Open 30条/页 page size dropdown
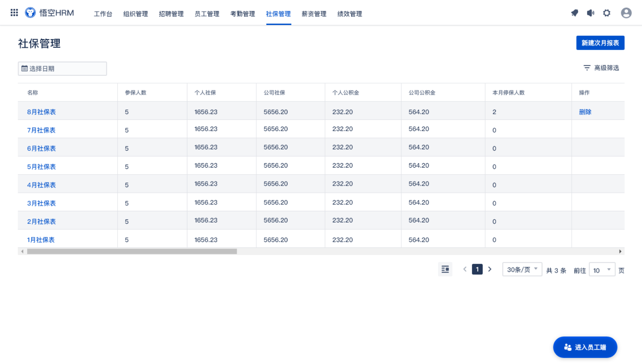The width and height of the screenshot is (642, 364). (x=522, y=269)
